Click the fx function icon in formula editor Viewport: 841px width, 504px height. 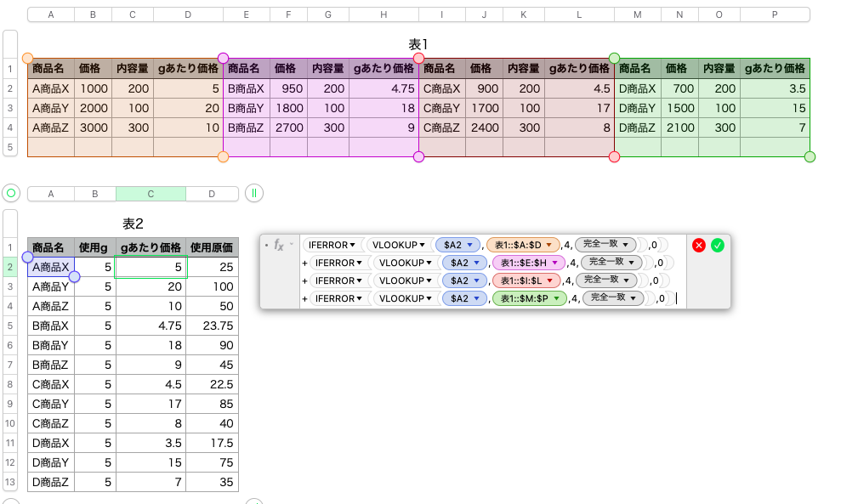point(279,245)
